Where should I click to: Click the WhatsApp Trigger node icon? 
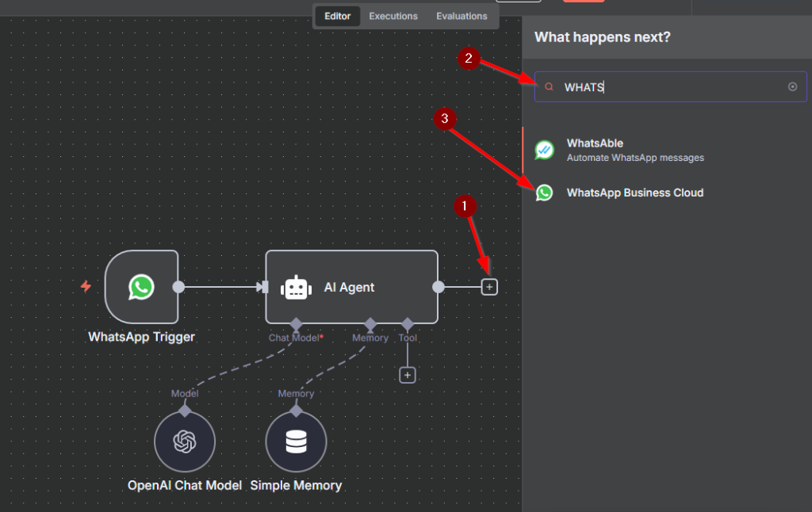[x=141, y=287]
